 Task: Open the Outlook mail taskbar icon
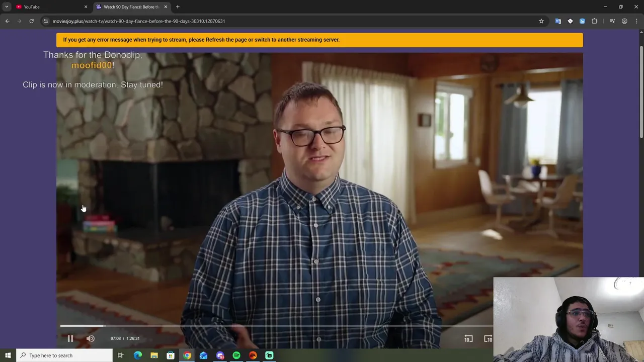pos(203,355)
